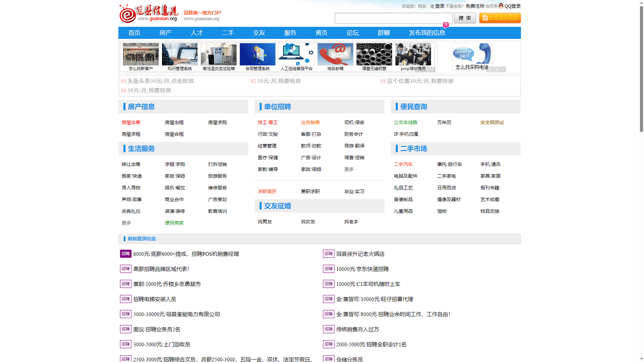Click the QQ登录 penguin icon
The image size is (644, 362).
tap(501, 6)
